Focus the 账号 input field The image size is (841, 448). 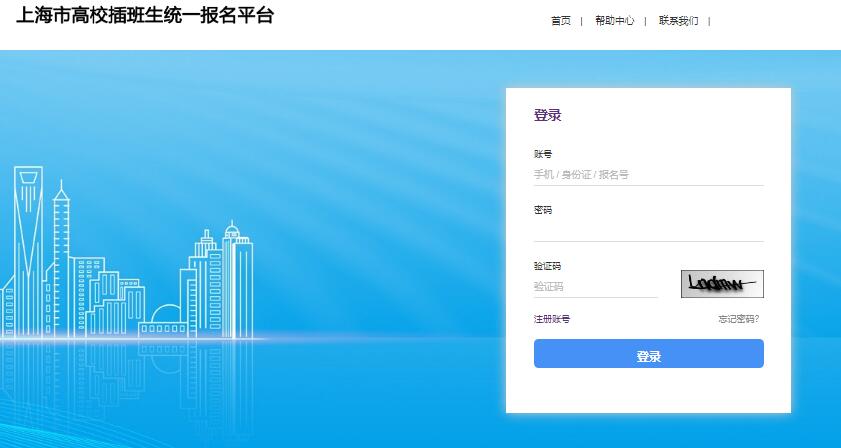(648, 175)
